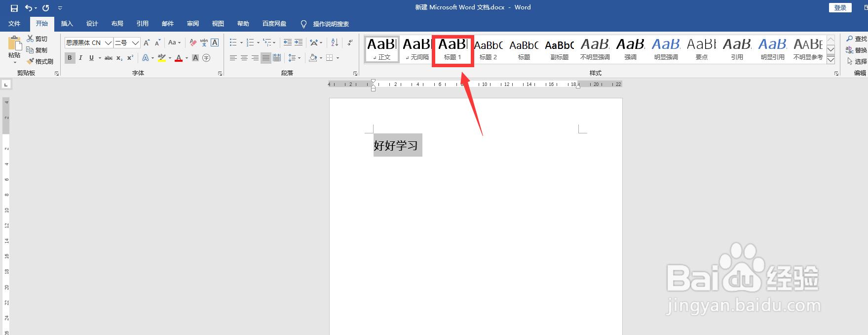Open the 百度网盘 tab
Image resolution: width=868 pixels, height=335 pixels.
click(274, 24)
